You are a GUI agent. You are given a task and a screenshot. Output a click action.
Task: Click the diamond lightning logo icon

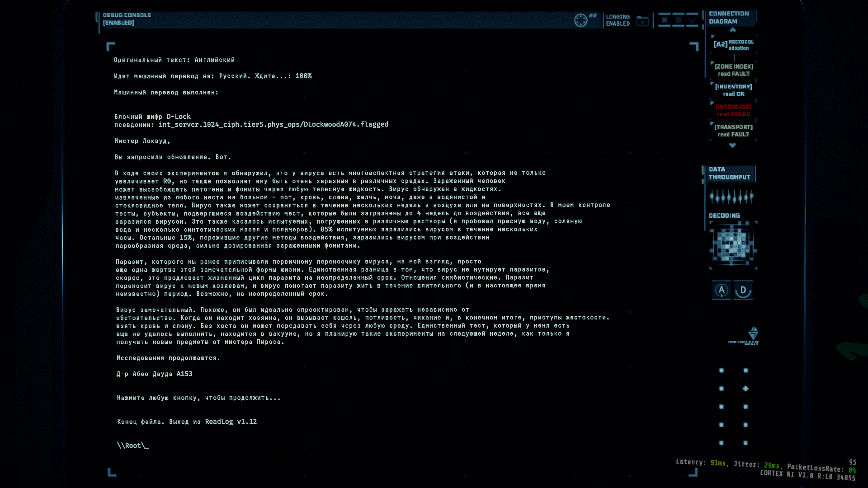point(753,333)
